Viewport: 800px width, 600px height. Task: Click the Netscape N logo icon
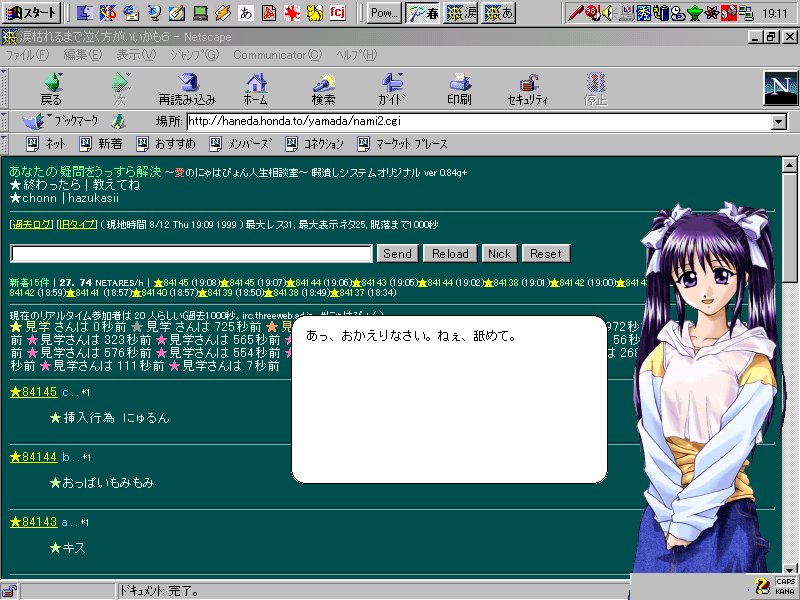[x=780, y=88]
